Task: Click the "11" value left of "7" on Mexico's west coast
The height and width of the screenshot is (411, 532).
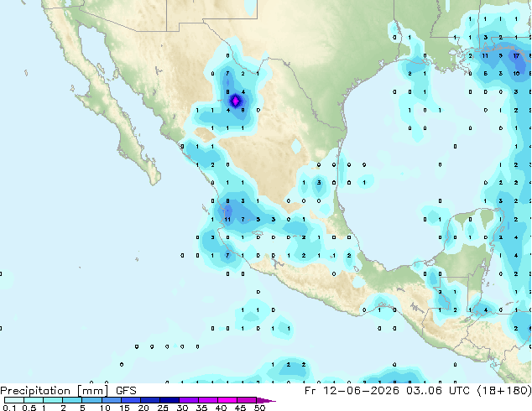Action: click(x=227, y=220)
